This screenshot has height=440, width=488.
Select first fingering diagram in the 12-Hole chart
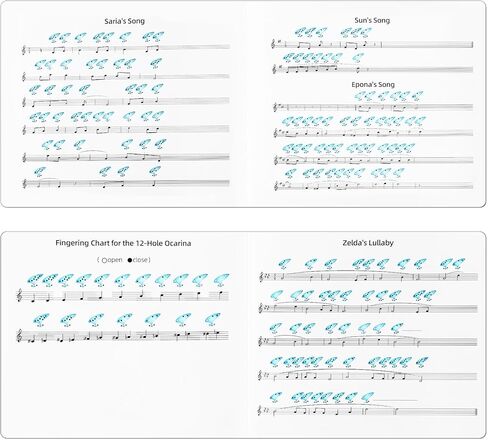click(35, 280)
